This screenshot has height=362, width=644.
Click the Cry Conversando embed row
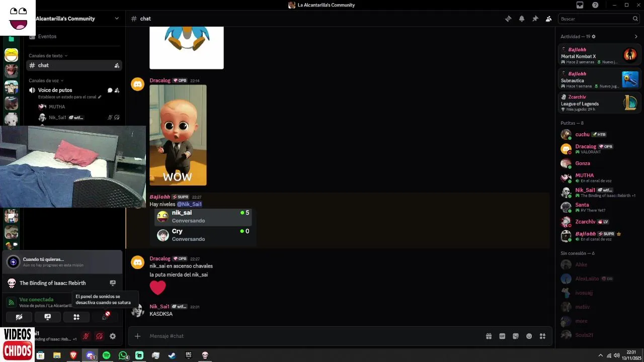(204, 235)
